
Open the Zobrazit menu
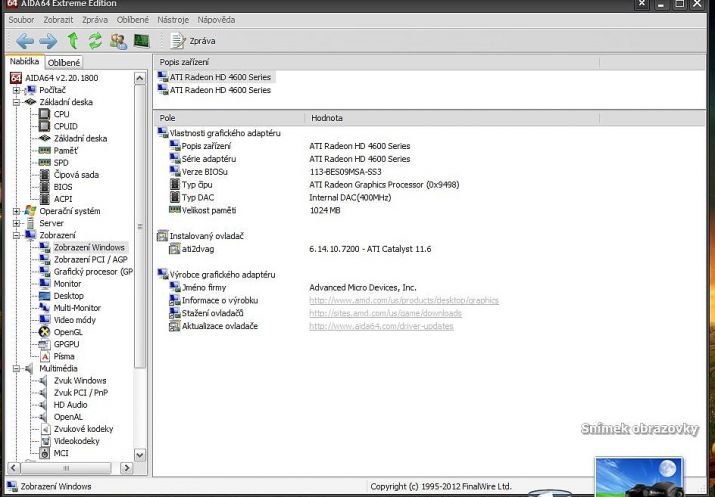(x=58, y=20)
